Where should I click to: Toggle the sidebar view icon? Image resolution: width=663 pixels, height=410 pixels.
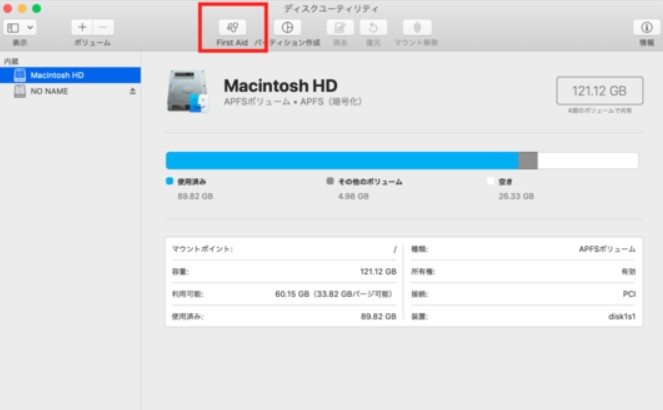coord(13,28)
